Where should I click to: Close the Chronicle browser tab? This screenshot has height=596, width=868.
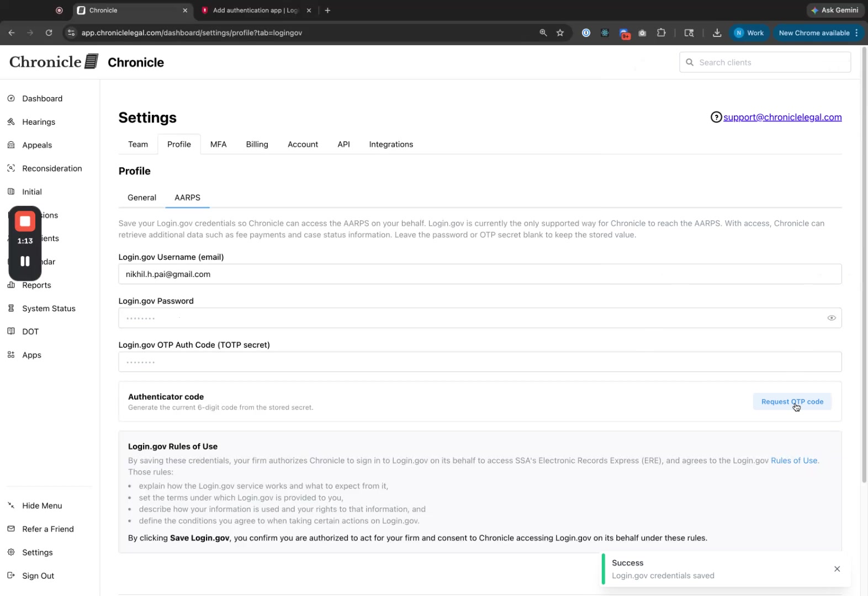click(x=185, y=10)
